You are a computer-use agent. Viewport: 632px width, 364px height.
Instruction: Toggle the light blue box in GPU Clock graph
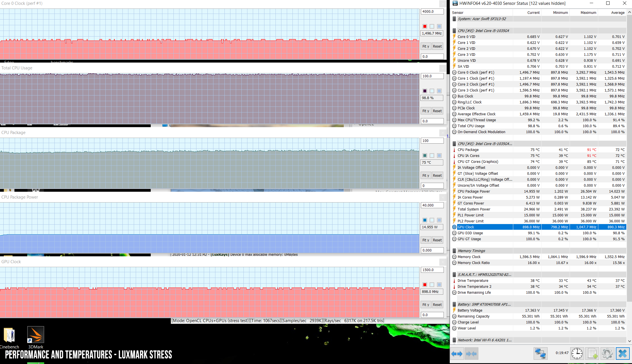(x=439, y=285)
